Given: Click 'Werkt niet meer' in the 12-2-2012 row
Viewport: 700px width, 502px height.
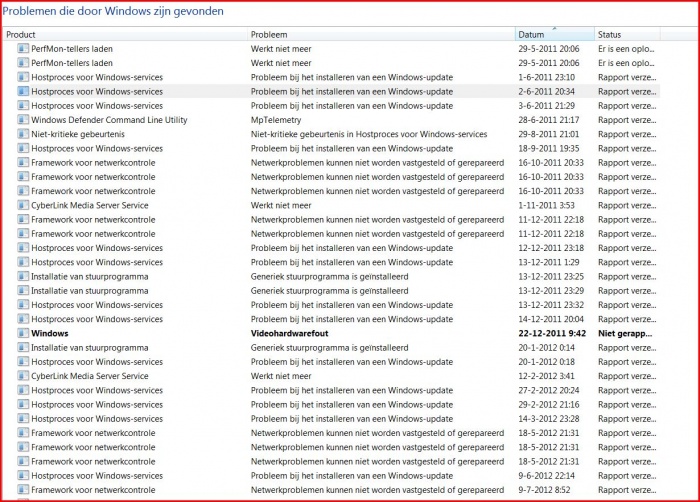Looking at the screenshot, I should click(281, 376).
